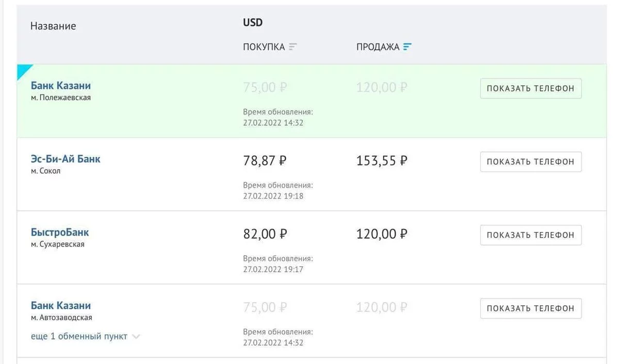The width and height of the screenshot is (619, 364).
Task: Open the Эс-Би-Ай Банк link
Action: pyautogui.click(x=66, y=159)
